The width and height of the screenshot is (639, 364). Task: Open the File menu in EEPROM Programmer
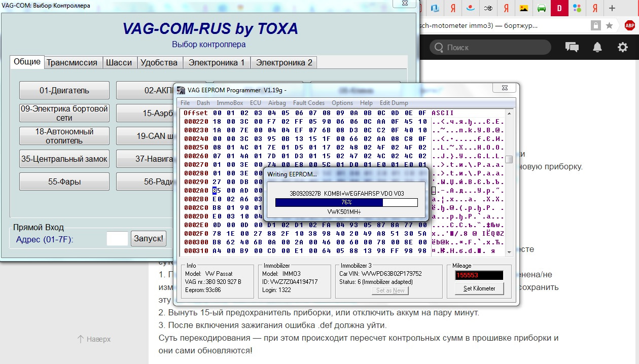(x=185, y=103)
